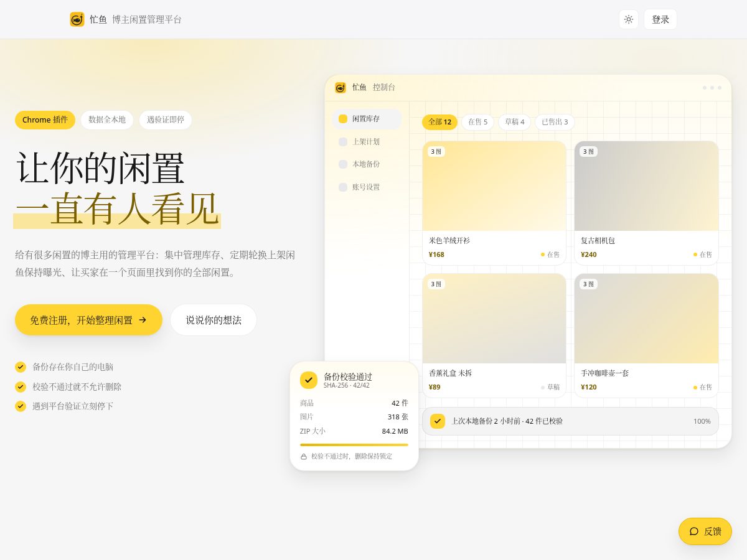747x560 pixels.
Task: Click the yellow backup verification progress bar
Action: (354, 445)
